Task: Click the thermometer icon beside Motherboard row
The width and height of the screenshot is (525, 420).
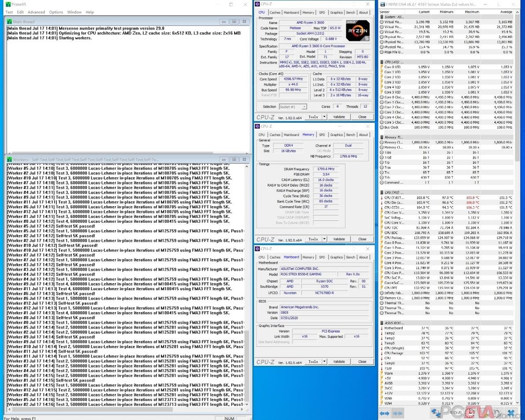Action: [x=382, y=328]
